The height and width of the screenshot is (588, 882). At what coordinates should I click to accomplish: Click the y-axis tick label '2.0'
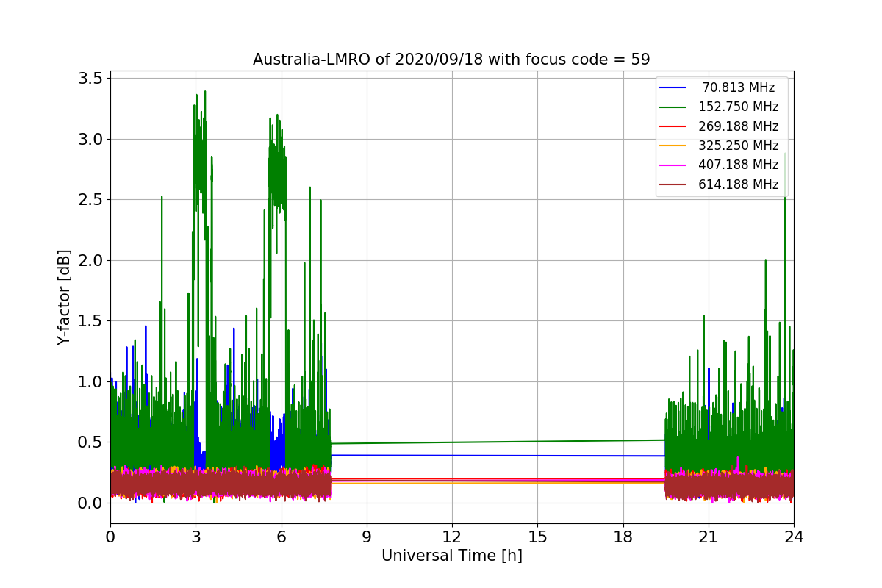coord(91,260)
